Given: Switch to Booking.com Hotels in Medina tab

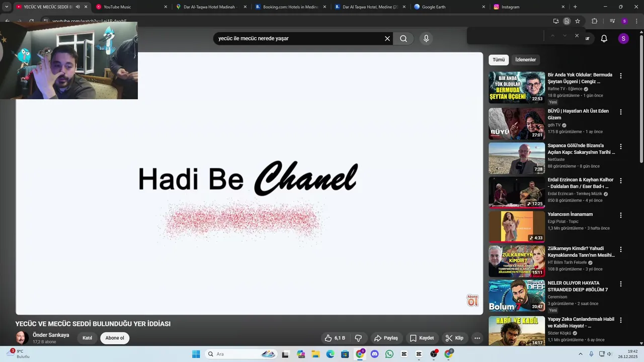Looking at the screenshot, I should pyautogui.click(x=291, y=7).
